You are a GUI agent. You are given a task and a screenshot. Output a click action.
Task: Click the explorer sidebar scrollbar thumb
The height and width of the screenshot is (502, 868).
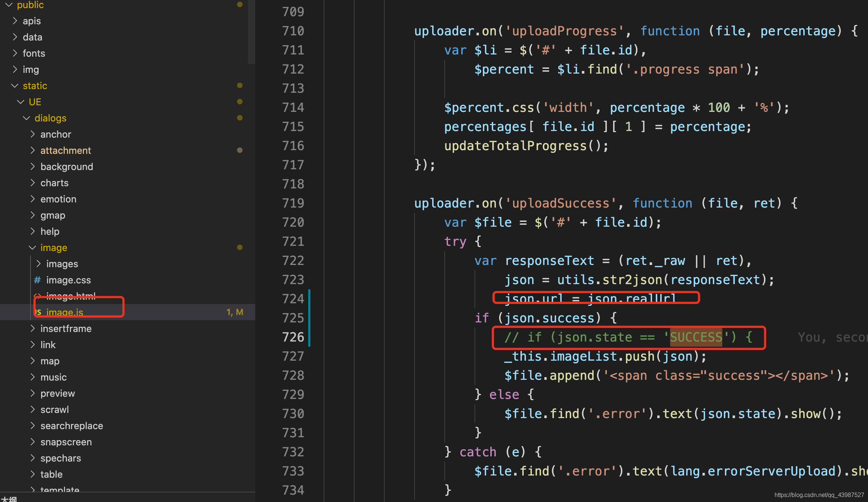click(251, 31)
